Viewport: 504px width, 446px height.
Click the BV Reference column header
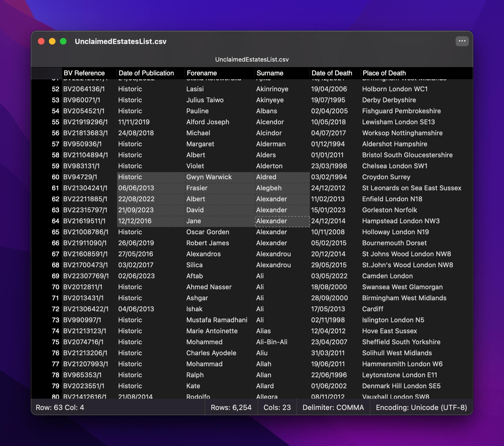pyautogui.click(x=84, y=73)
